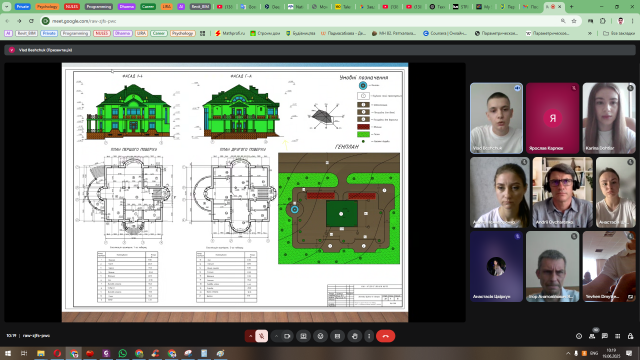Open Opera browser from taskbar
640x360 pixels.
pos(57,353)
